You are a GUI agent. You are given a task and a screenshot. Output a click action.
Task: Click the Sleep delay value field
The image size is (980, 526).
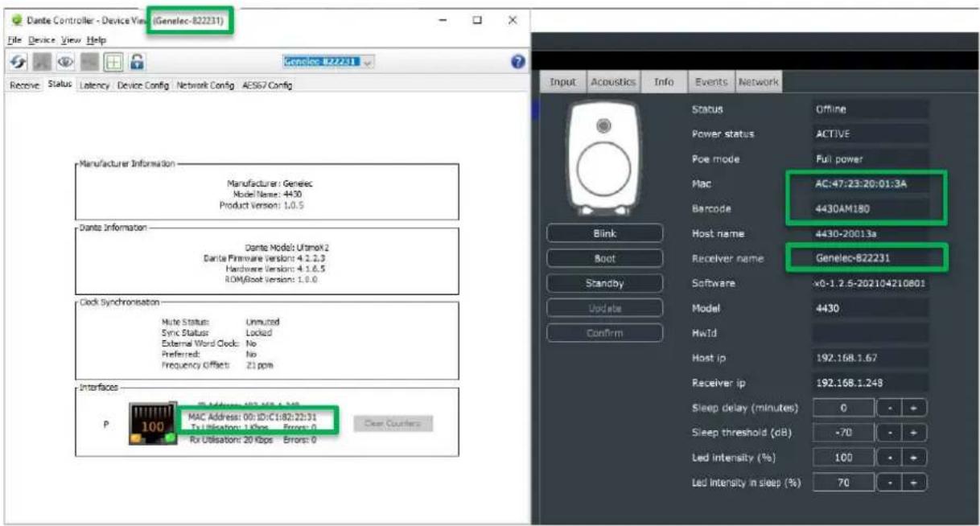click(x=843, y=408)
